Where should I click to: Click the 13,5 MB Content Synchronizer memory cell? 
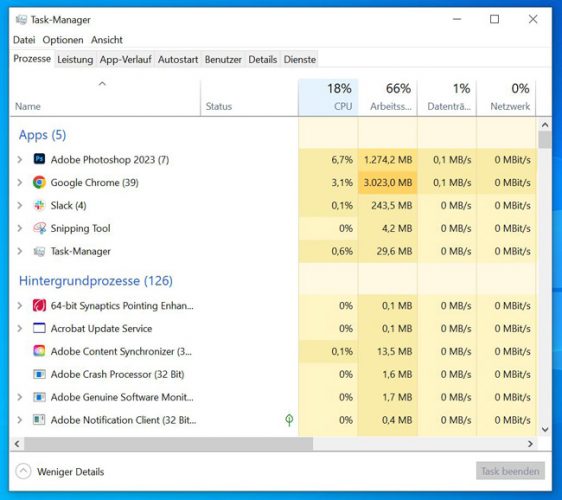point(387,351)
